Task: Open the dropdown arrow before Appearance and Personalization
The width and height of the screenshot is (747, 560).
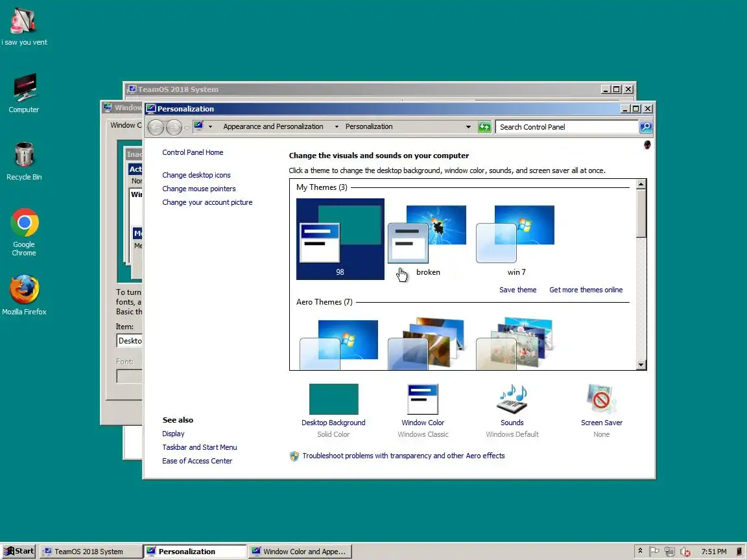Action: tap(211, 126)
